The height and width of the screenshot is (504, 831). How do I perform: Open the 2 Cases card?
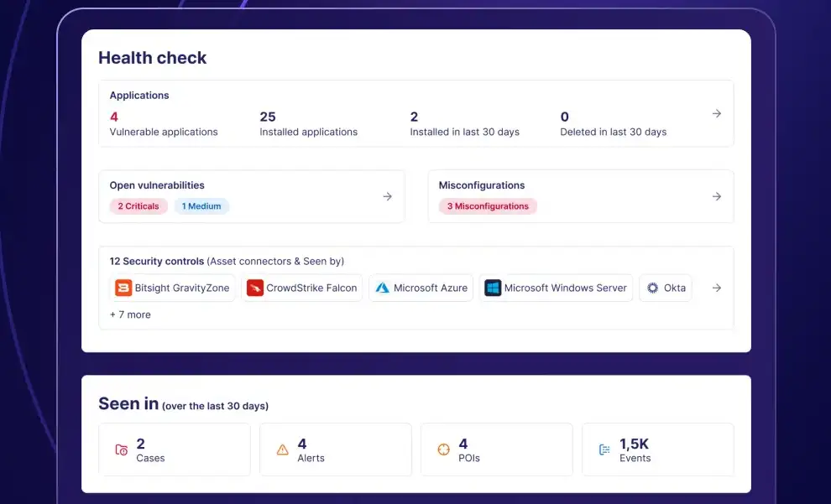(175, 449)
